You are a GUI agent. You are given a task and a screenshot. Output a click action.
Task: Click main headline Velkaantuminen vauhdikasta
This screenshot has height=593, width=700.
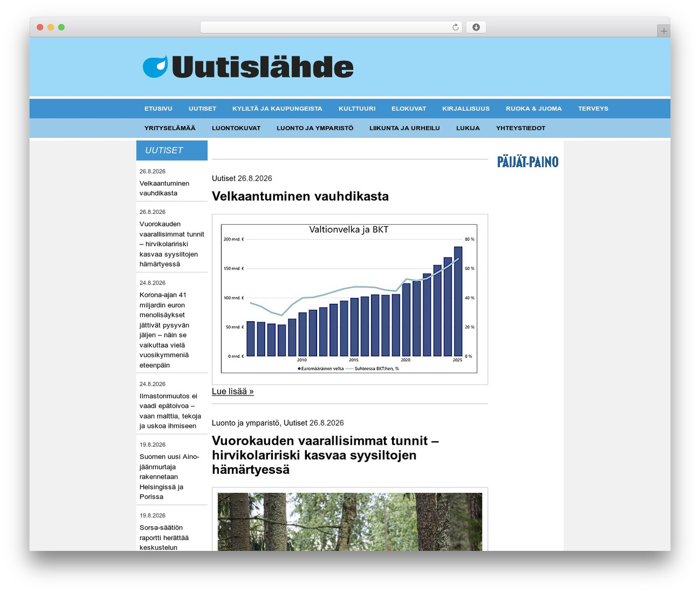click(x=300, y=196)
